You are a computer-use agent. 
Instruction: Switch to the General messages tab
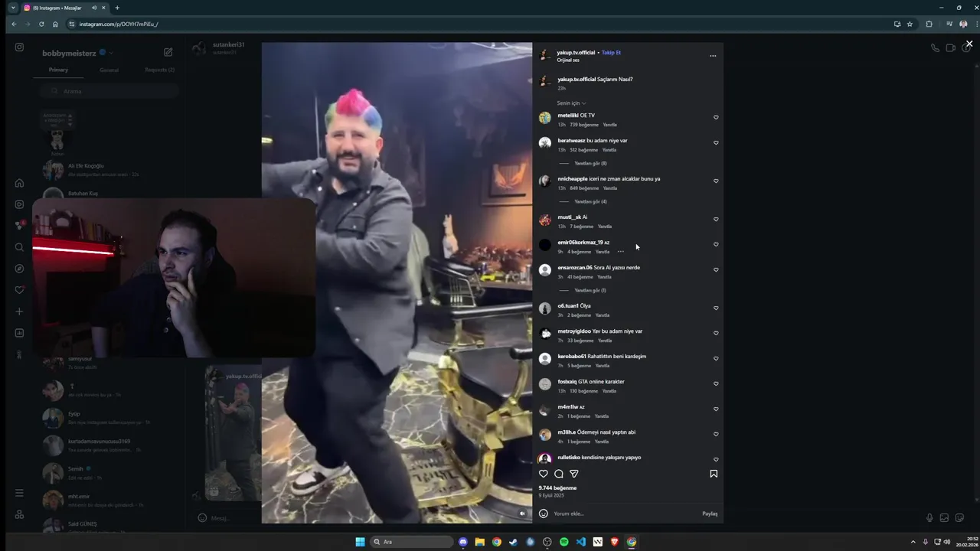pos(109,70)
